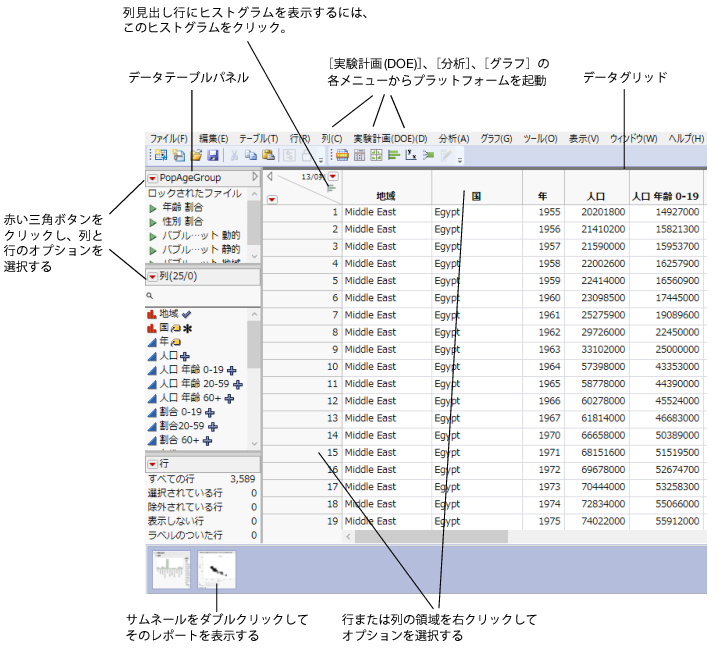
Task: Open the 行 panel red triangle menu
Action: (x=153, y=464)
